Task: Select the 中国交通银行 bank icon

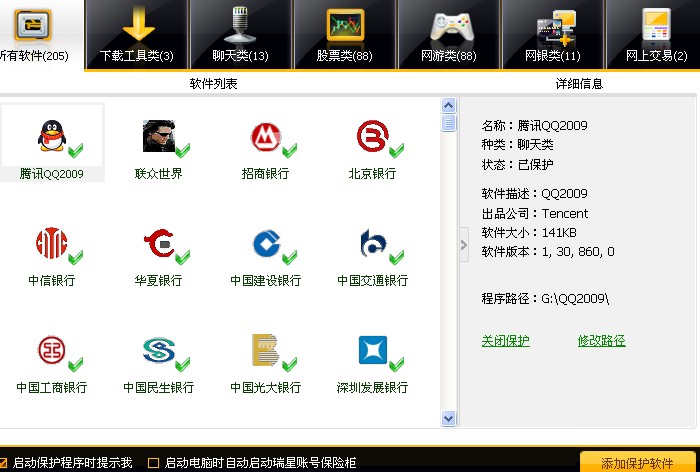Action: click(x=372, y=243)
